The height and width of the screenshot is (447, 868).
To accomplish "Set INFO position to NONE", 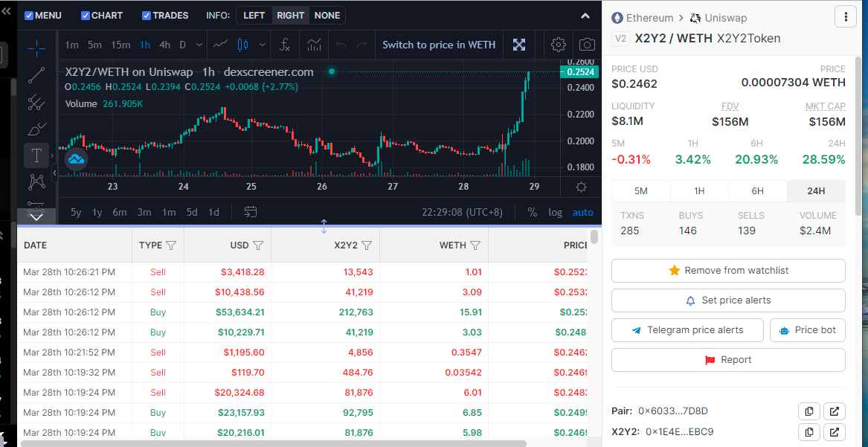I will point(327,16).
